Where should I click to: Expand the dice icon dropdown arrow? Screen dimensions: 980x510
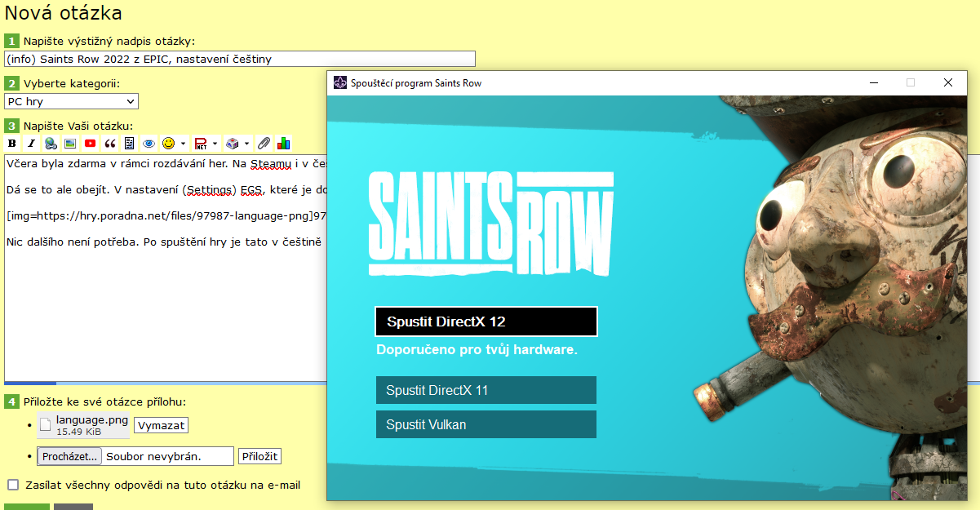coord(246,144)
